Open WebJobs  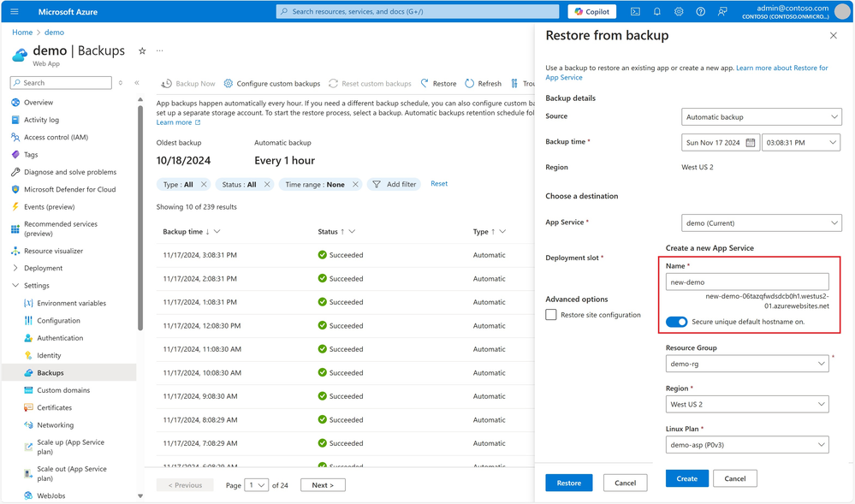(x=51, y=495)
